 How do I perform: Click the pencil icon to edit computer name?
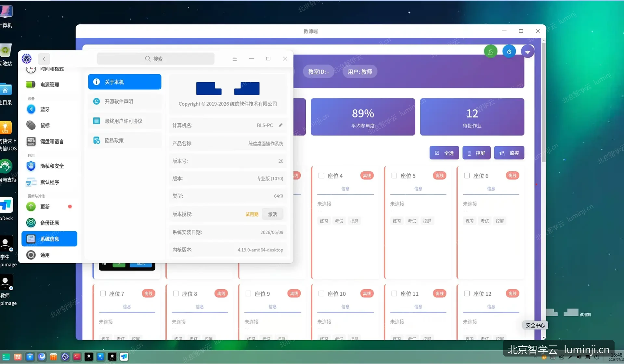[280, 125]
